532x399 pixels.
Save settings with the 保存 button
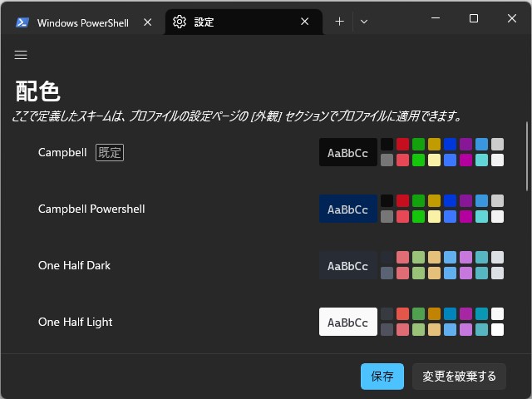click(x=382, y=377)
